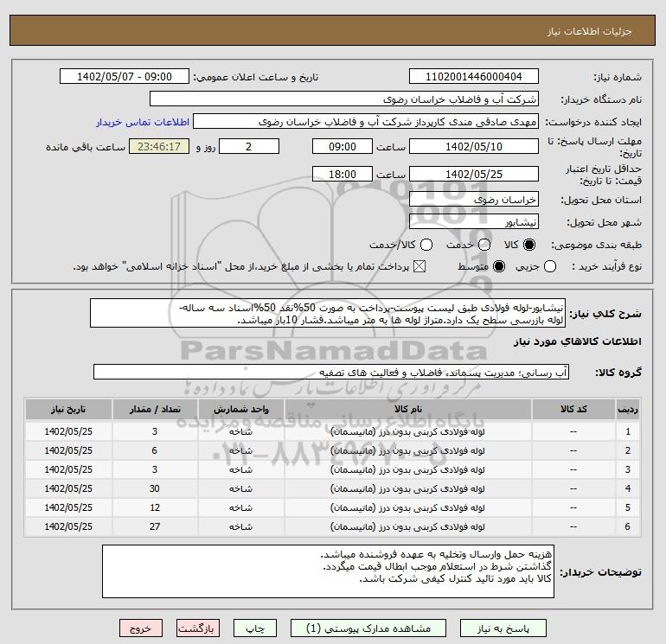Click the price validity date 1402/05/25

tap(474, 174)
